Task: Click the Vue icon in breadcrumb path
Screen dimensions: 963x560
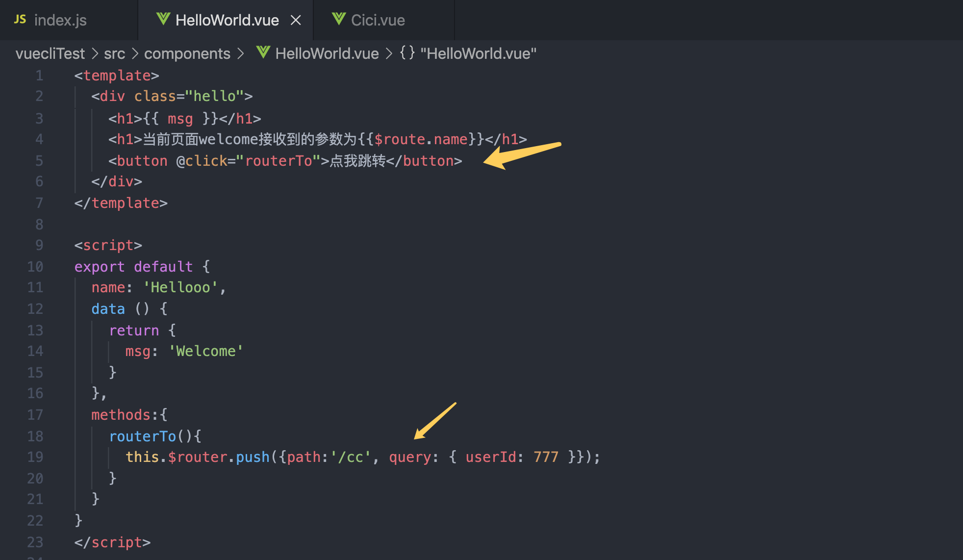Action: point(263,53)
